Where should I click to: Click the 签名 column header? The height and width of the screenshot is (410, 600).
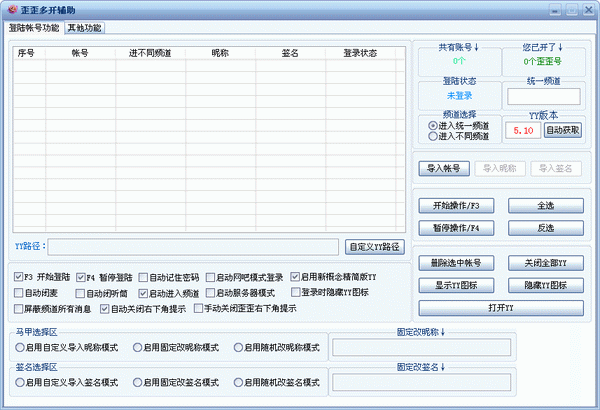290,53
